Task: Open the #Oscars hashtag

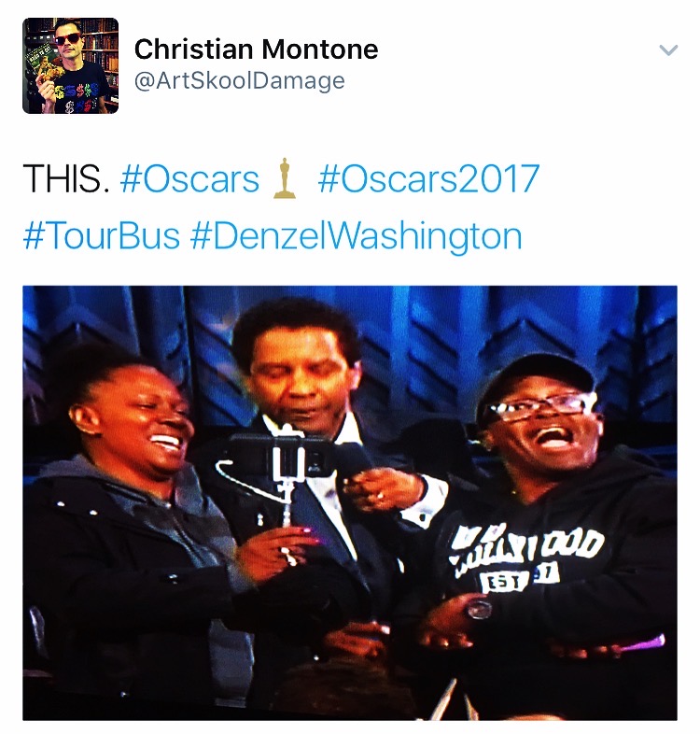Action: click(189, 178)
